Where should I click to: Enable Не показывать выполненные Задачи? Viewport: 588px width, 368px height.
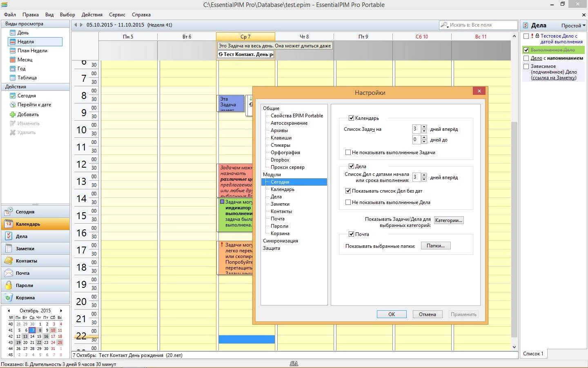(x=348, y=153)
